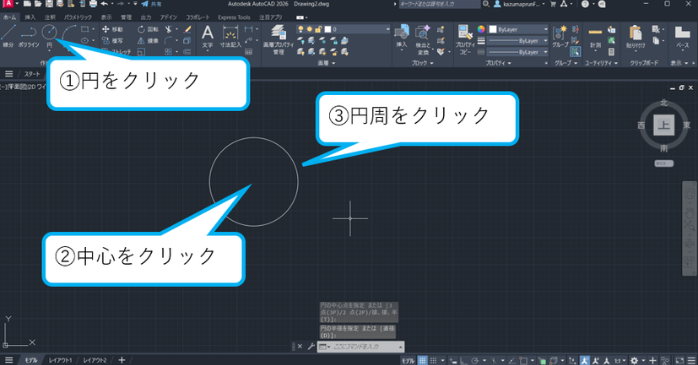Open the command line customize wrench
This screenshot has width=698, height=365.
point(311,346)
